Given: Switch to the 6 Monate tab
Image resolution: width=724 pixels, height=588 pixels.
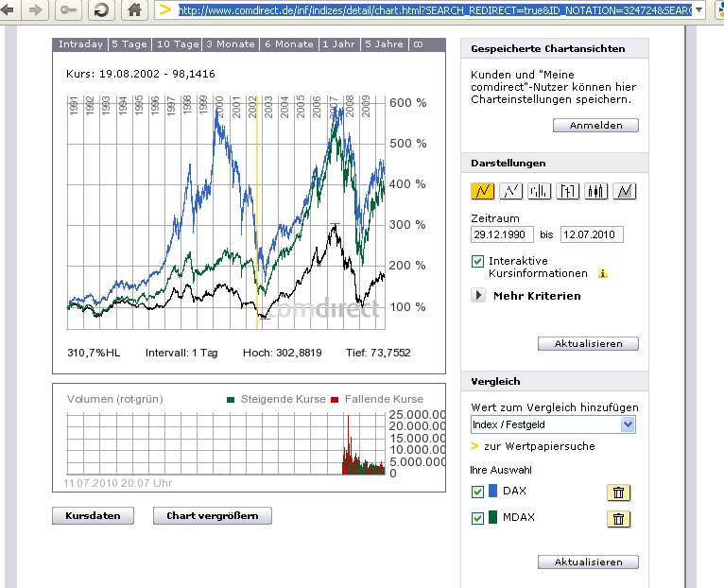Looking at the screenshot, I should (x=289, y=44).
